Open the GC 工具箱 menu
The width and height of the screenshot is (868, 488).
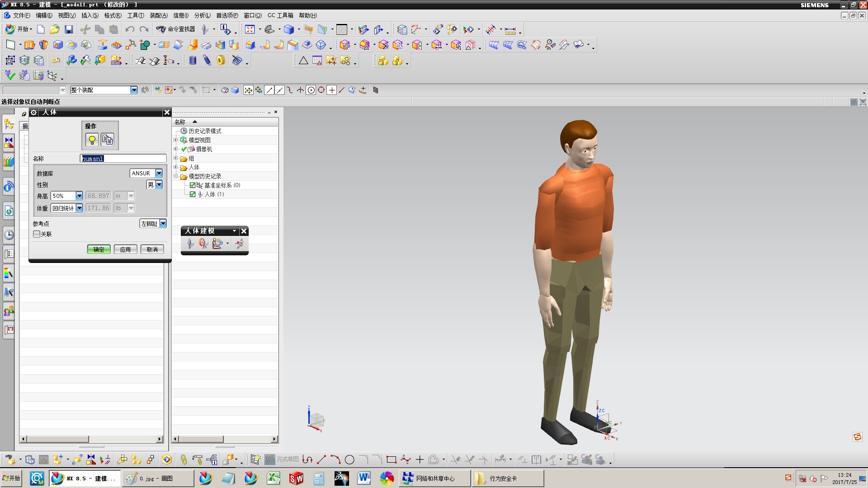click(x=280, y=15)
